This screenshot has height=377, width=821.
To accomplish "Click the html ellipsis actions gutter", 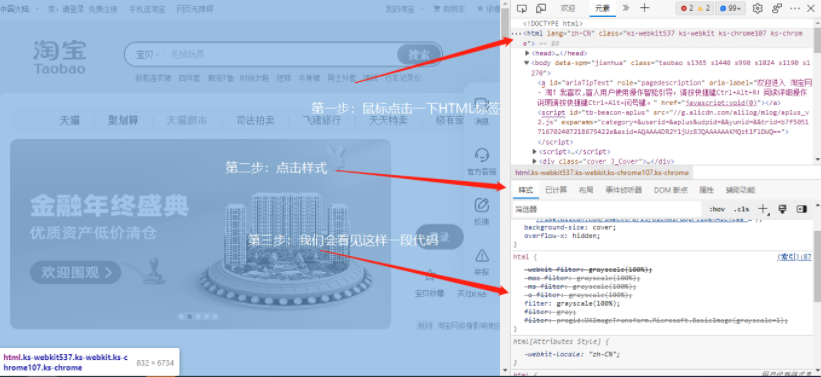I will coord(517,34).
